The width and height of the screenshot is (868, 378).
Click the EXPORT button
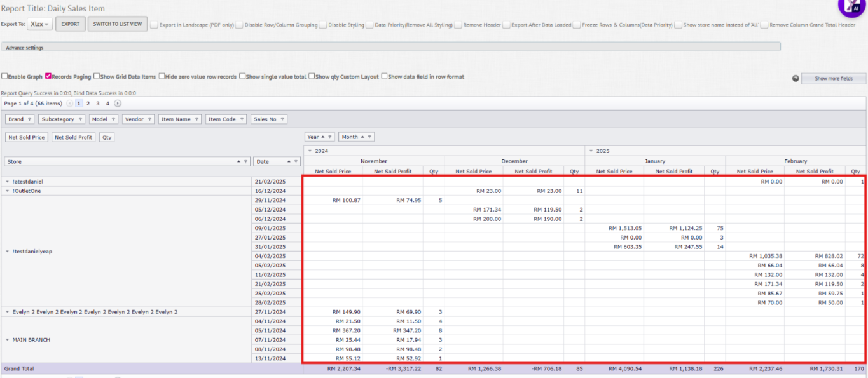[x=70, y=24]
